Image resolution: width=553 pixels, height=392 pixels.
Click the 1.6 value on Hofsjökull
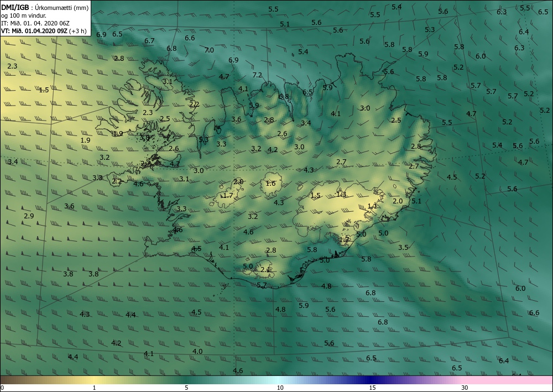pyautogui.click(x=270, y=184)
